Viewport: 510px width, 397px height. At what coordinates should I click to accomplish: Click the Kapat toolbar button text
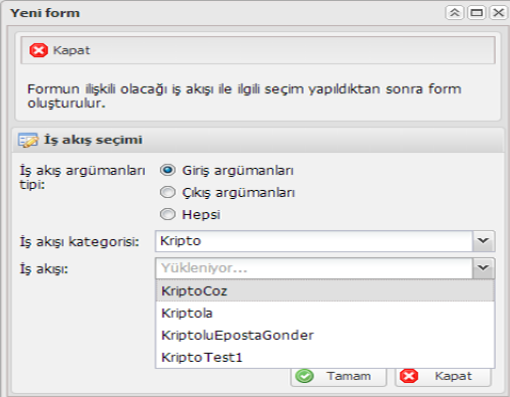click(71, 50)
